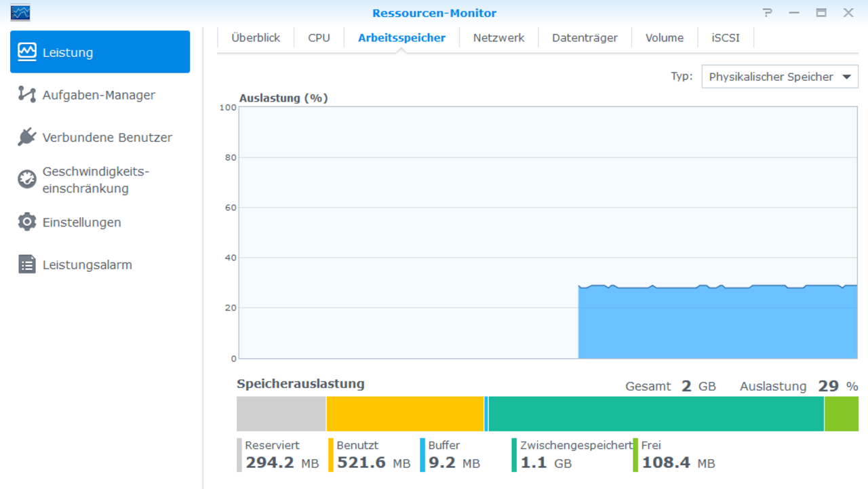This screenshot has height=489, width=868.
Task: Click the Leistungsalarm list icon
Action: click(x=27, y=265)
